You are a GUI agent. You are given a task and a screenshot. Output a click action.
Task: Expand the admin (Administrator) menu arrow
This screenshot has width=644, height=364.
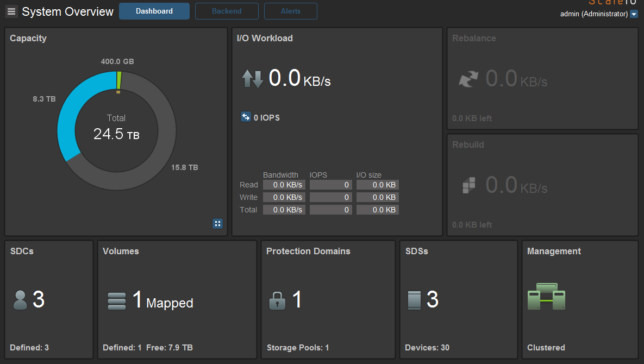[634, 14]
